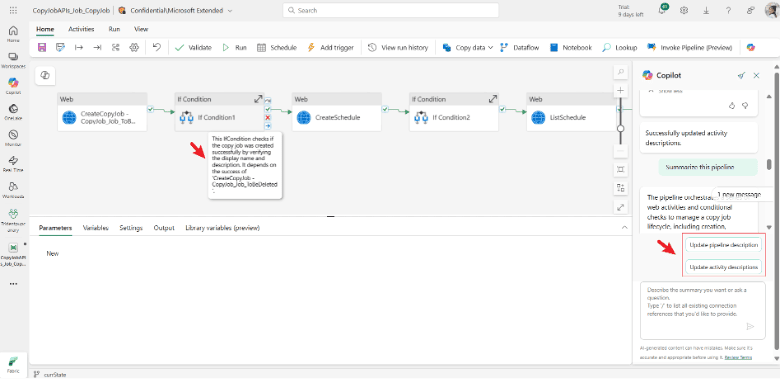780x380 pixels.
Task: Click in the Search box
Action: tap(390, 10)
